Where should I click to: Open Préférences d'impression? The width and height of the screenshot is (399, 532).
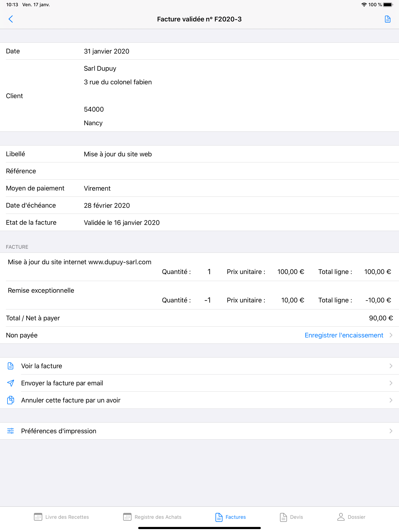(59, 431)
